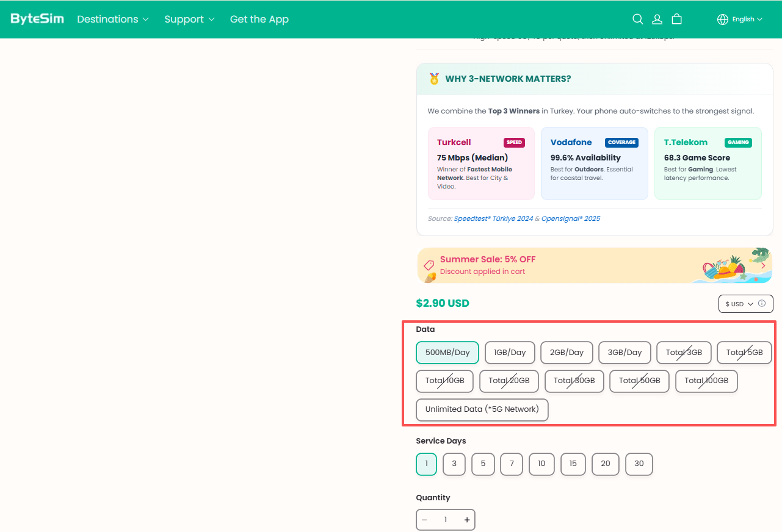
Task: Select the 1GB/Day data option
Action: tap(510, 353)
